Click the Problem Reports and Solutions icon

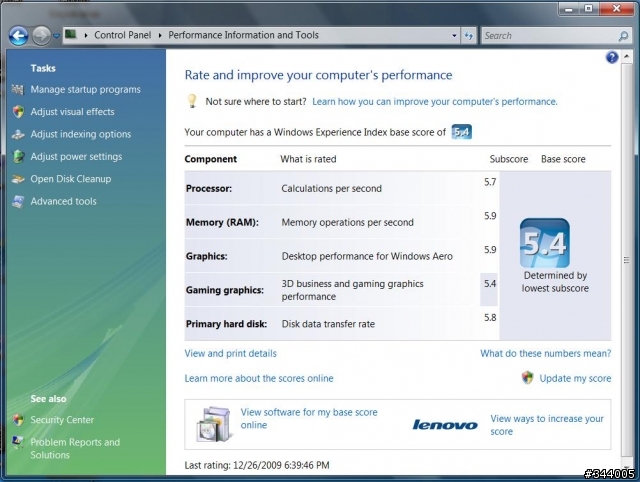tap(18, 442)
